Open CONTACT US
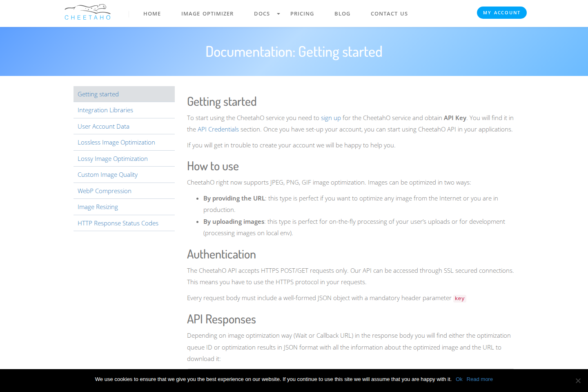 coord(389,13)
